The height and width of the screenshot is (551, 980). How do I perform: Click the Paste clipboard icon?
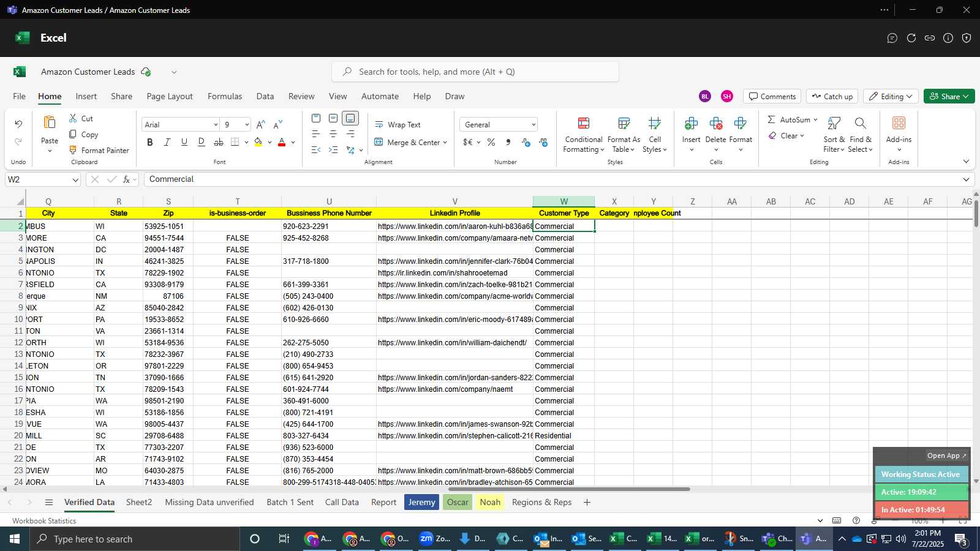pyautogui.click(x=50, y=123)
